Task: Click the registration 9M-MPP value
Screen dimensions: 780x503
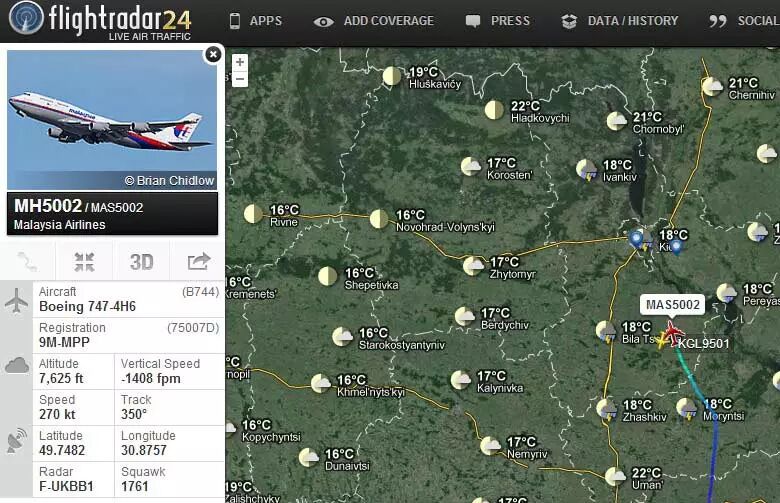Action: [64, 342]
